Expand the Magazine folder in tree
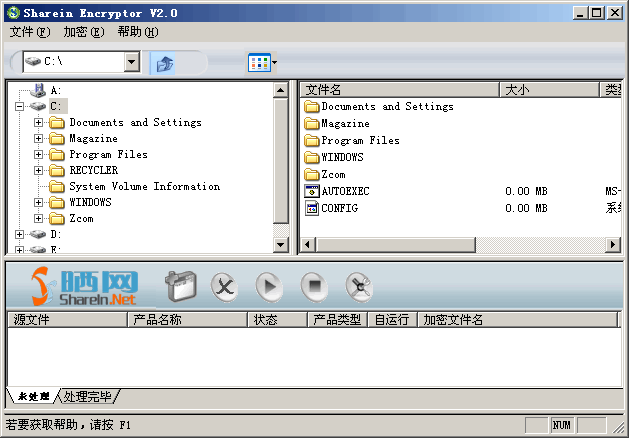Viewport: 629px width, 438px height. 38,138
